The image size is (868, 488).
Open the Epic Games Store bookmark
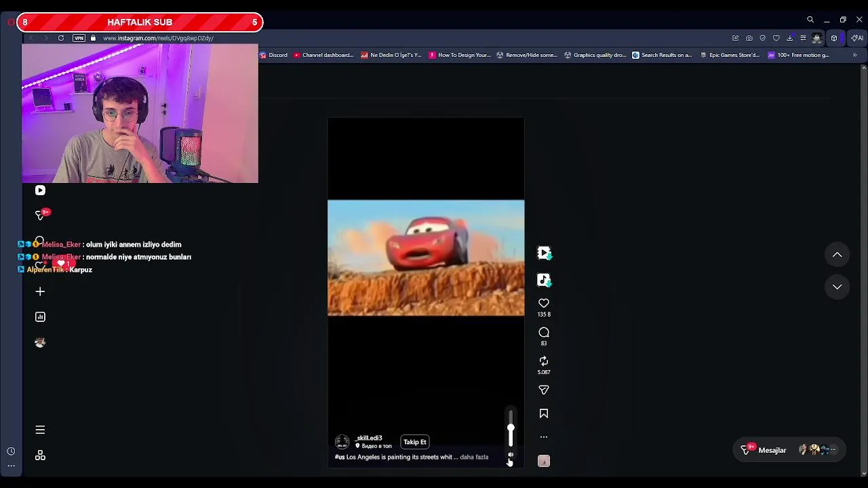point(730,55)
